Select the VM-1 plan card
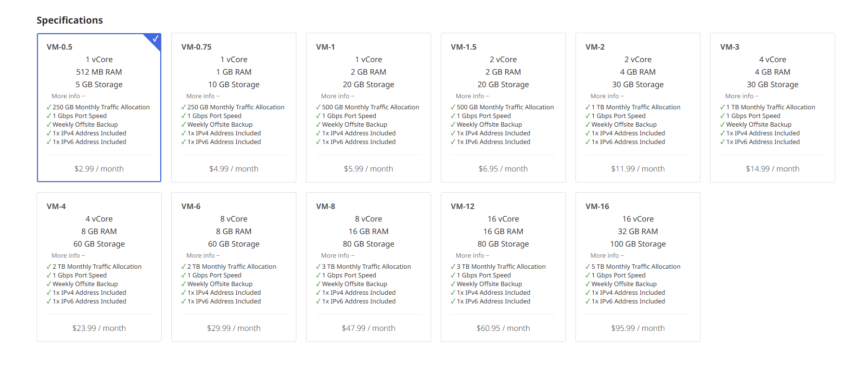The image size is (868, 367). point(368,107)
